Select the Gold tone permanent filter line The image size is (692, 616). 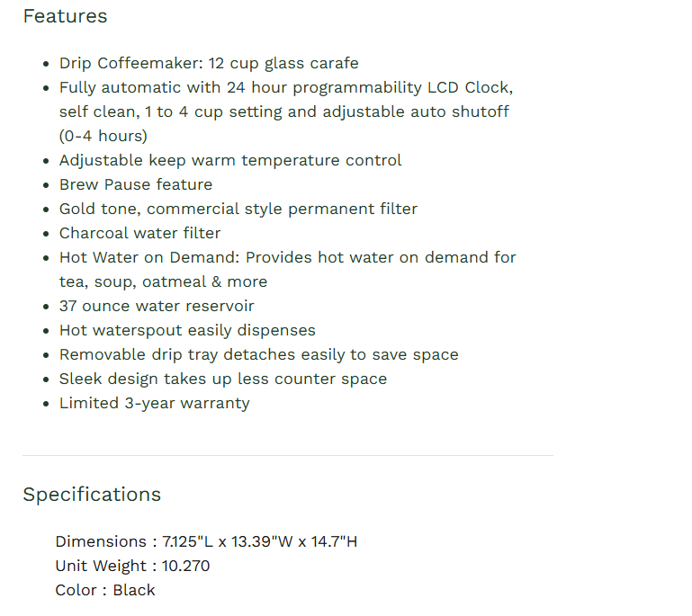click(x=238, y=209)
